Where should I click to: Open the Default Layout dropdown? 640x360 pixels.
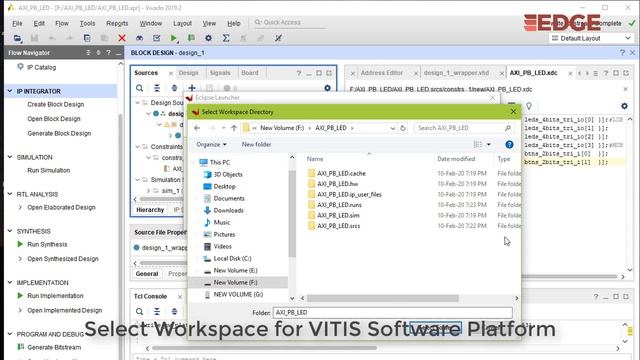tap(591, 38)
